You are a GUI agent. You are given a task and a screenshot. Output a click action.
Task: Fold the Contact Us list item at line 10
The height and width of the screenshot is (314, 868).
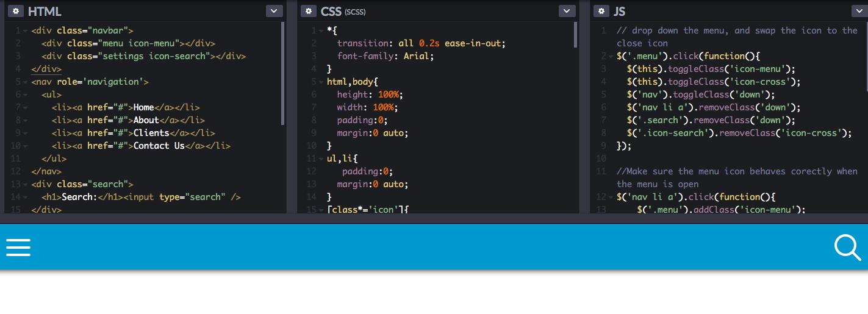[25, 146]
